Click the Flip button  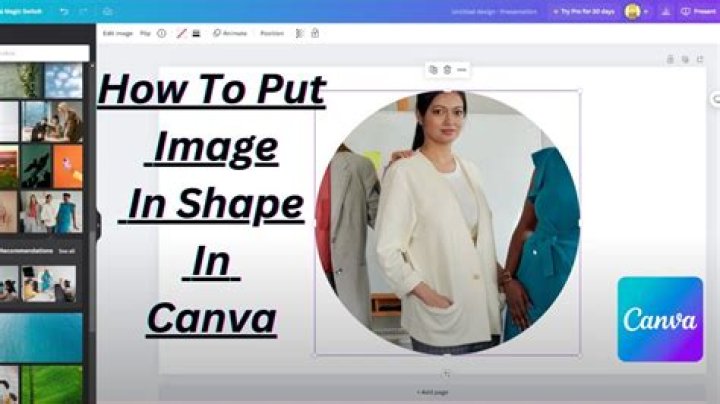(x=145, y=34)
